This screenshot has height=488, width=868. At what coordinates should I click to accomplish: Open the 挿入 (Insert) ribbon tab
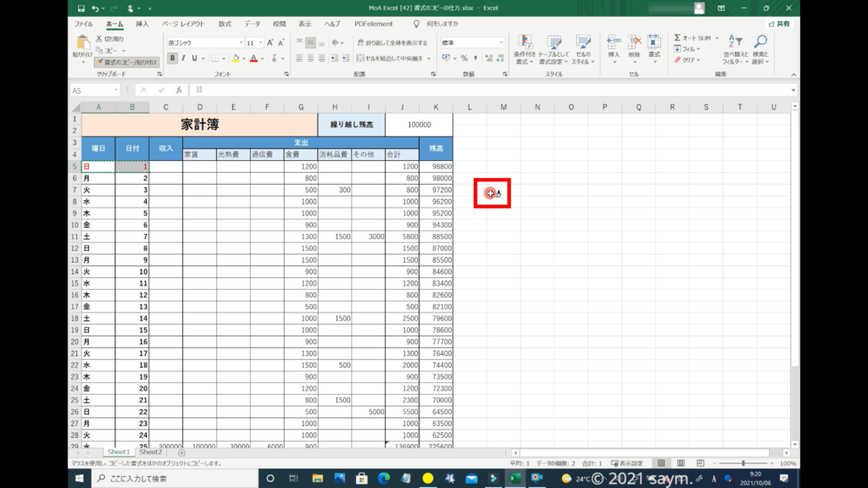[x=142, y=25]
